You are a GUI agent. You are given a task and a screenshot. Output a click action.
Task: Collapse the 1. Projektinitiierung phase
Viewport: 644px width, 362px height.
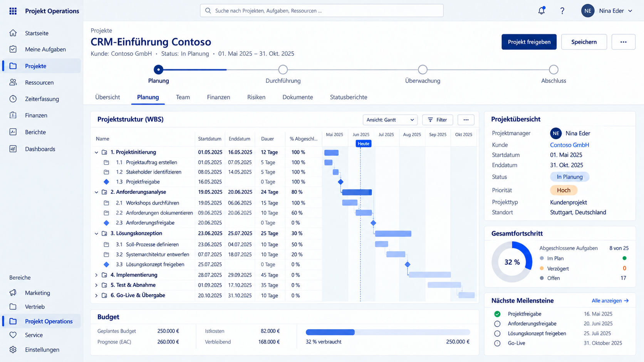click(x=96, y=152)
